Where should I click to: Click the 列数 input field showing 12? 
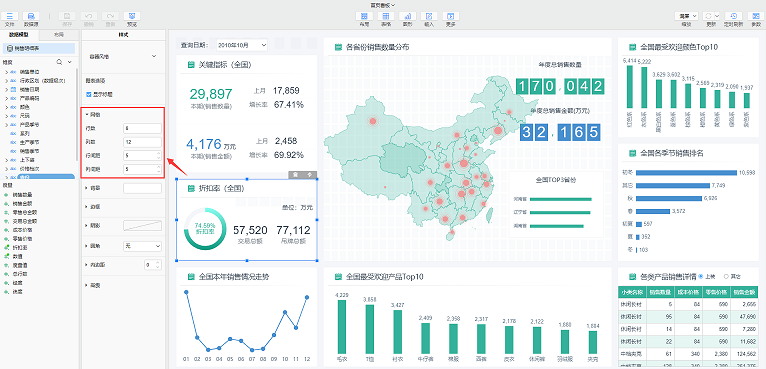click(x=142, y=142)
